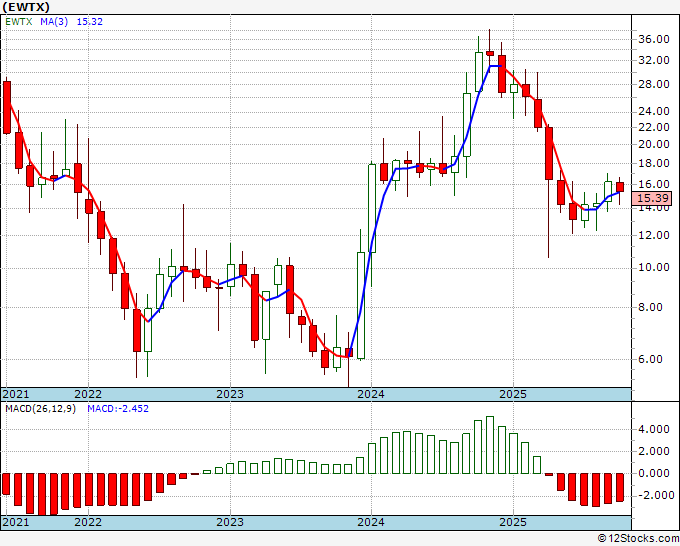Image resolution: width=680 pixels, height=546 pixels.
Task: Click the 8.00 price axis label
Action: click(651, 307)
